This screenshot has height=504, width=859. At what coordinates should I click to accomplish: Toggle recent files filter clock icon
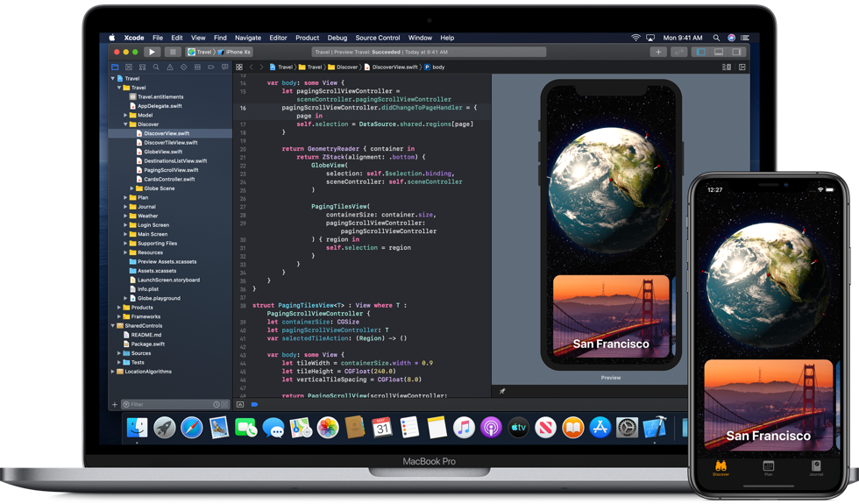point(217,404)
